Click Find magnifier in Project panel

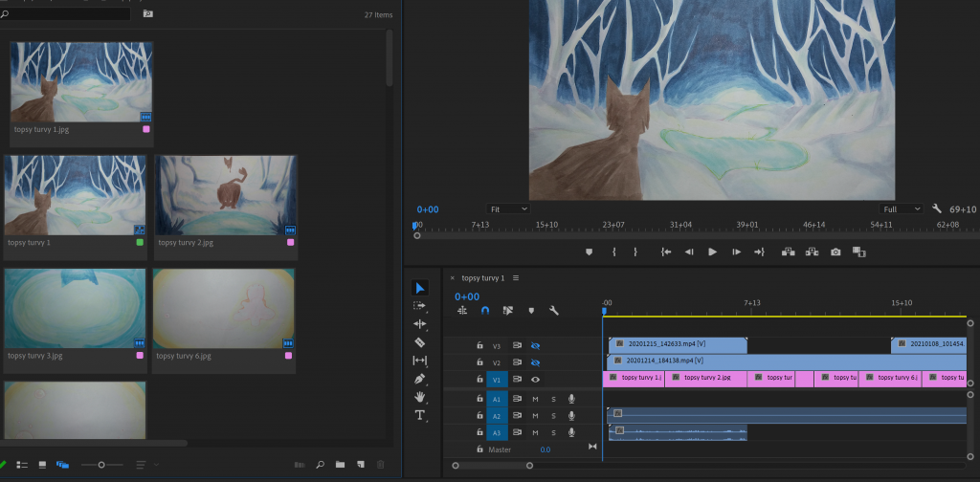coord(320,465)
